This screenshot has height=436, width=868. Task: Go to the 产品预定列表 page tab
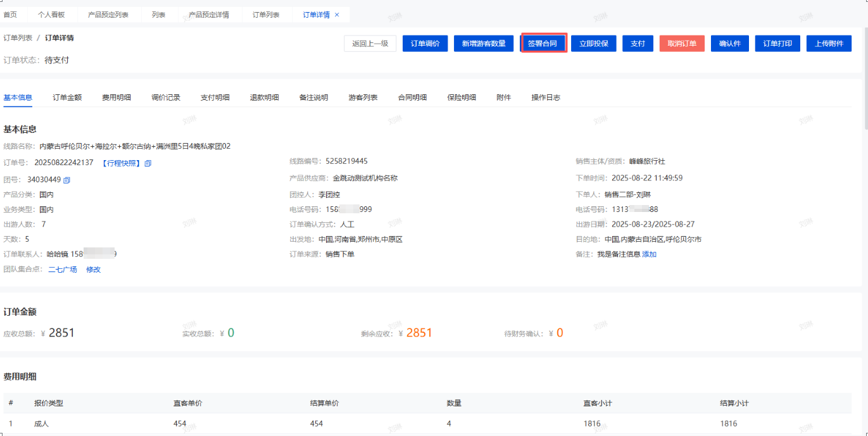108,15
